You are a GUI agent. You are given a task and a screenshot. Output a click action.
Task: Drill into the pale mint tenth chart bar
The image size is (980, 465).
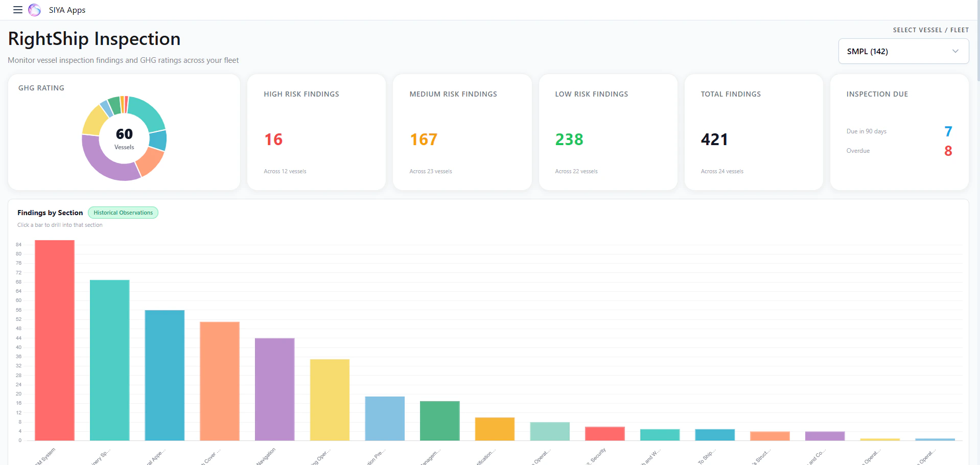(550, 431)
